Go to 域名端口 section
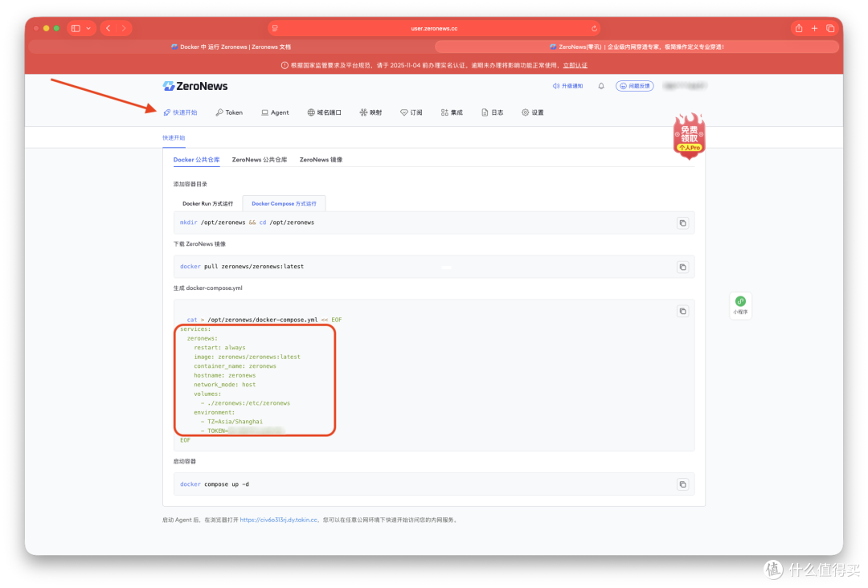The image size is (868, 588). point(325,112)
